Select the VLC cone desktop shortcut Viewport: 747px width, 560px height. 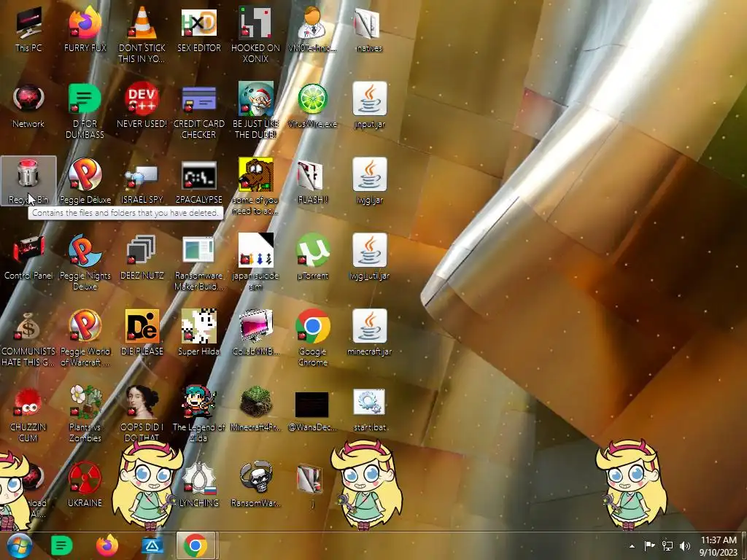pos(142,34)
